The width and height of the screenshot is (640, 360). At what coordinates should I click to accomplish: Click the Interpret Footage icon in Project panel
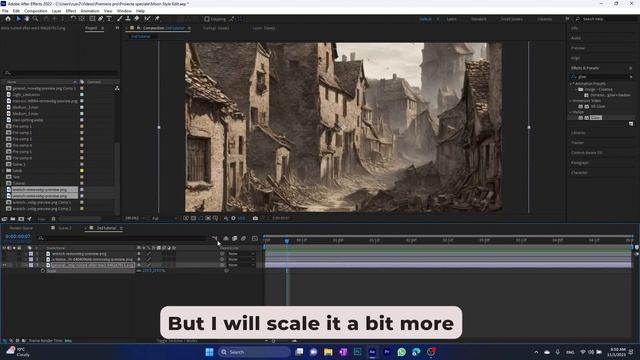[x=4, y=219]
